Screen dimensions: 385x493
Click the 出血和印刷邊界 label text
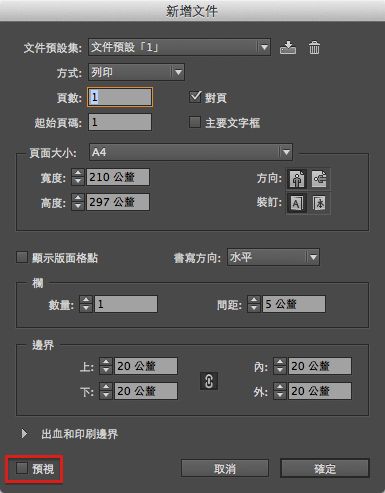pos(80,434)
